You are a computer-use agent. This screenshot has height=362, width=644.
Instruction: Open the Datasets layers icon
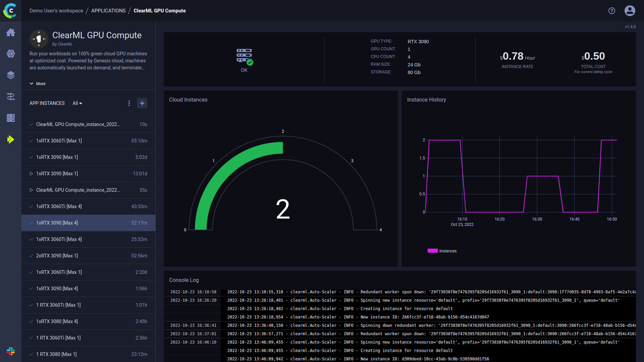11,75
